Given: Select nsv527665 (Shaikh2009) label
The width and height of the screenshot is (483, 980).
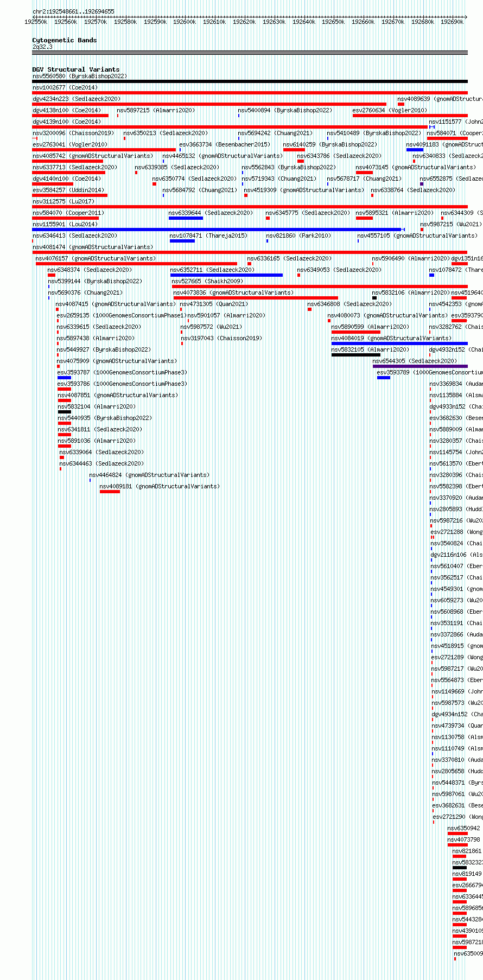Looking at the screenshot, I should pos(208,281).
